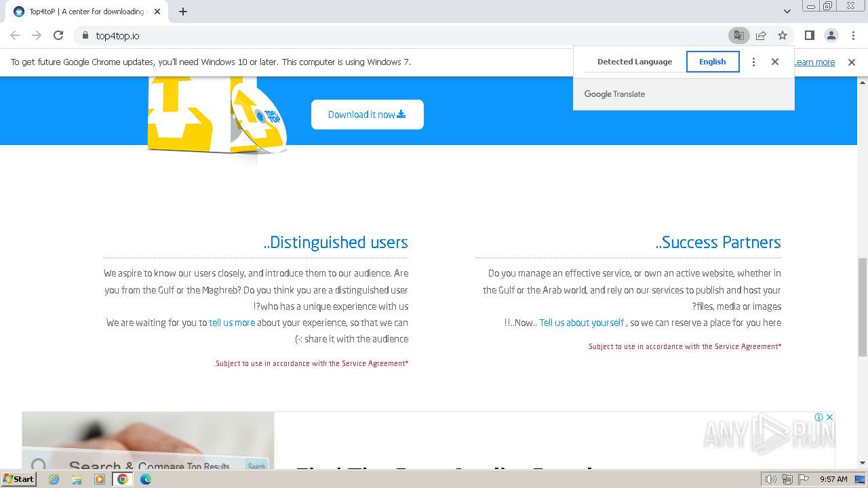The height and width of the screenshot is (488, 868).
Task: Click the Download it now button
Action: pyautogui.click(x=368, y=115)
